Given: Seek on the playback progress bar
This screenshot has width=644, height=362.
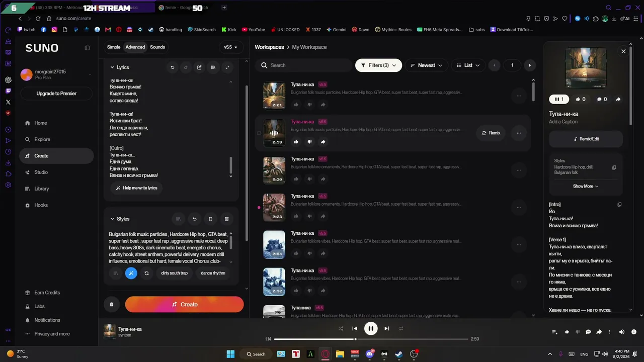Looking at the screenshot, I should 371,339.
